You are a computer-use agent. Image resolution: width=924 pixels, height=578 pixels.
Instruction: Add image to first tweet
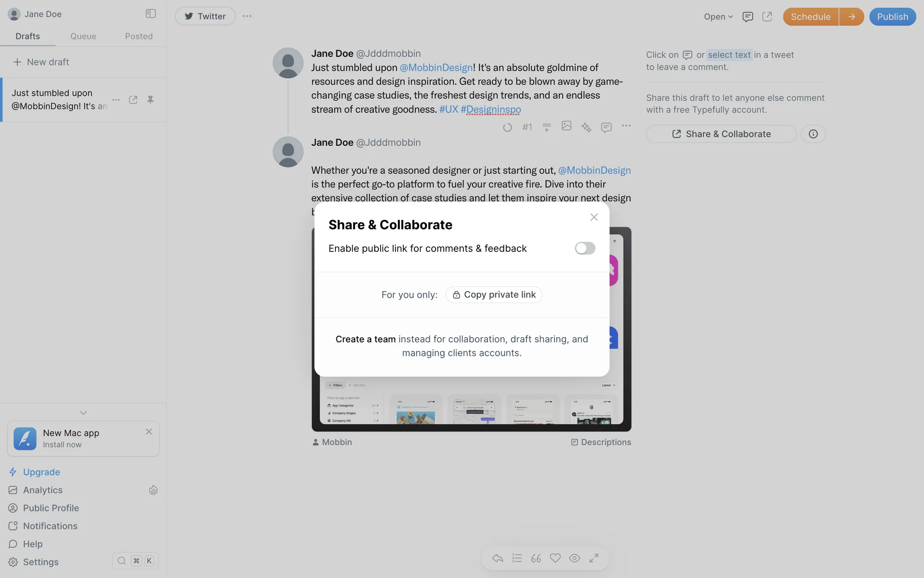(566, 126)
